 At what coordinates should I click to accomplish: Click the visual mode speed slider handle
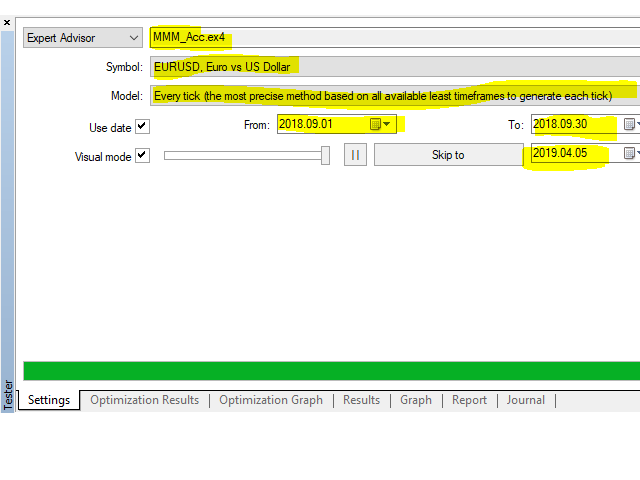pos(325,156)
